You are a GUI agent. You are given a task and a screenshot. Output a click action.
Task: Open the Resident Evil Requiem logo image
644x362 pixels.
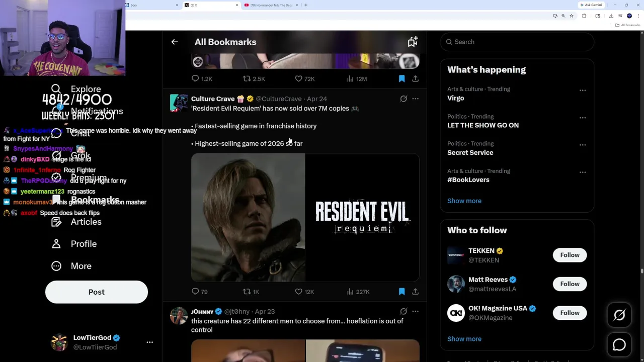point(362,217)
